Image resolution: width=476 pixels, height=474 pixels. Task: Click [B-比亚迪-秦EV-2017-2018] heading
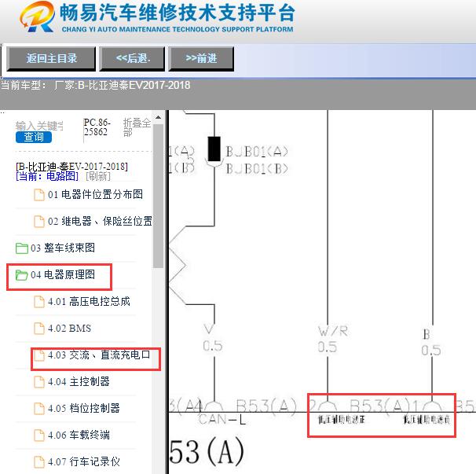(71, 167)
